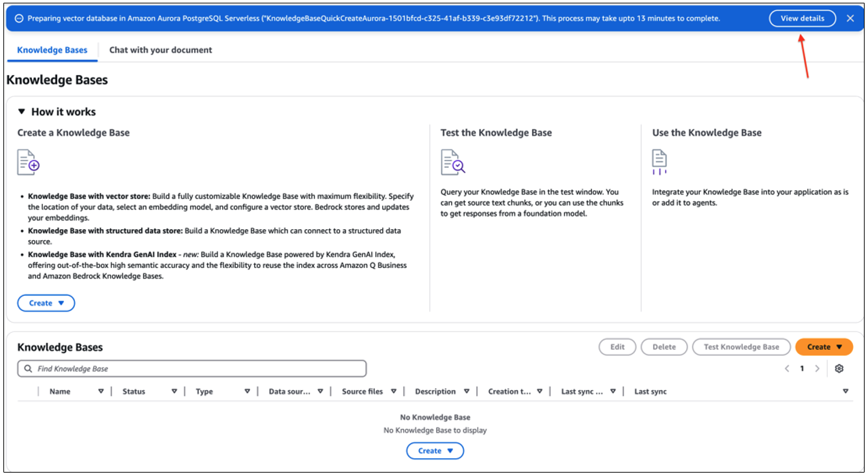Switch to Knowledge Bases tab

pyautogui.click(x=52, y=50)
